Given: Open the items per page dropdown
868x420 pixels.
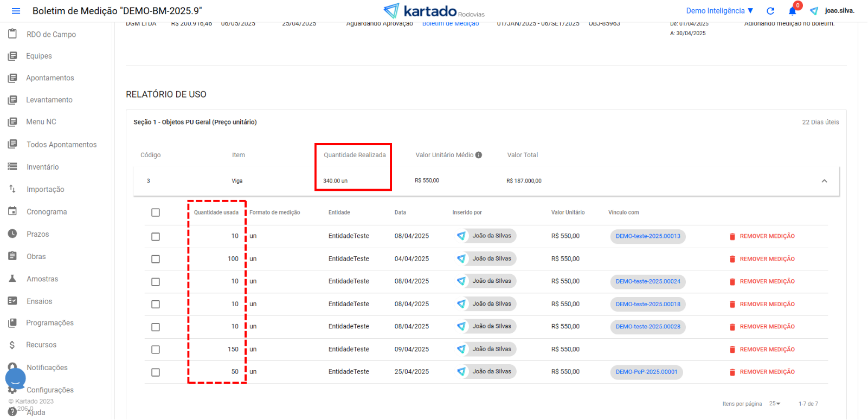Looking at the screenshot, I should tap(775, 404).
